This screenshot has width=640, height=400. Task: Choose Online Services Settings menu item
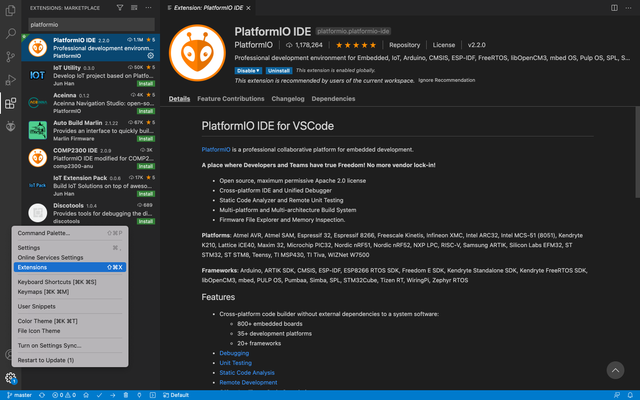click(70, 258)
